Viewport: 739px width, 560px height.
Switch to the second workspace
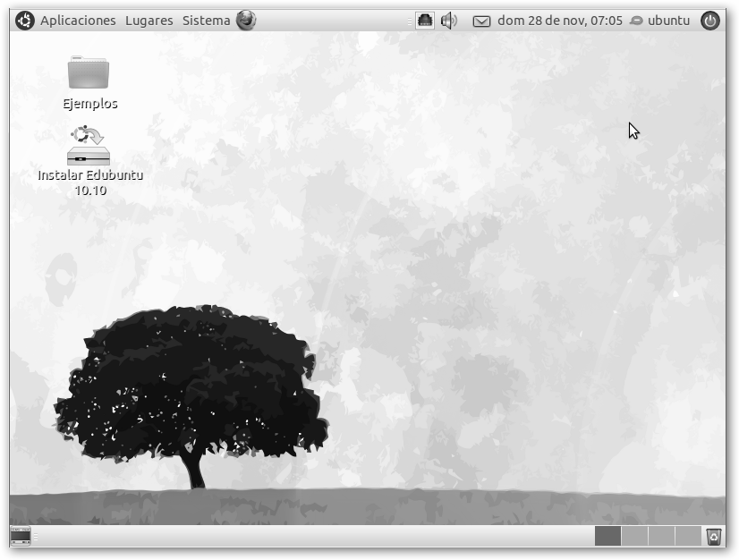(x=634, y=536)
